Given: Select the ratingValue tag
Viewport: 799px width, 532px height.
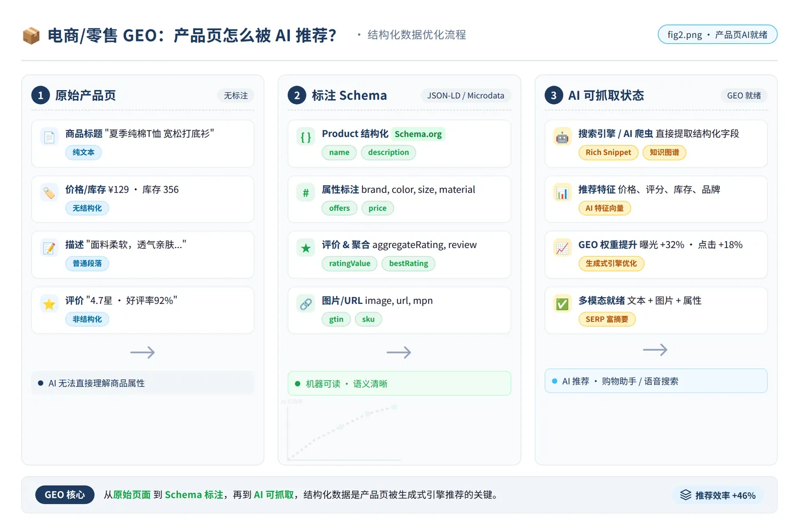Looking at the screenshot, I should [349, 263].
